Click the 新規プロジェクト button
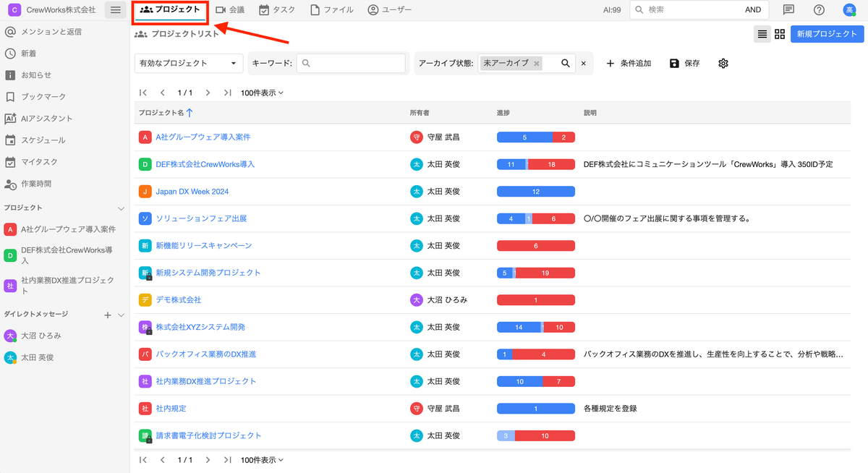 tap(827, 34)
